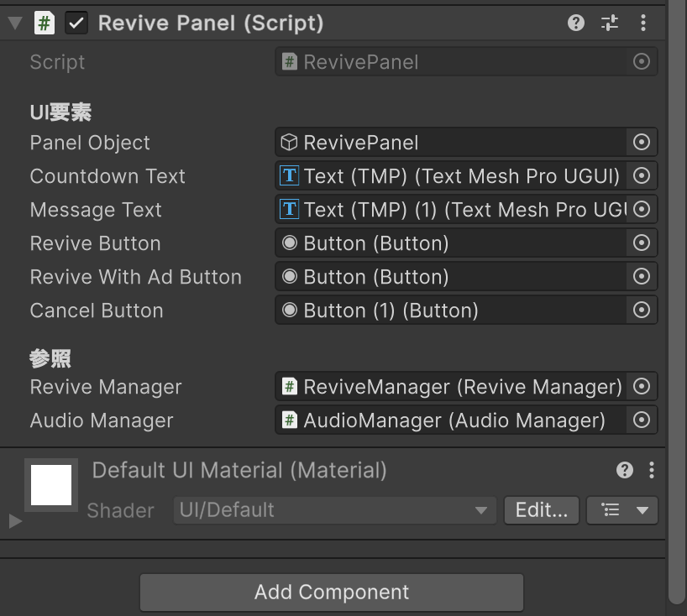This screenshot has height=616, width=687.
Task: Open presets for Revive Panel component
Action: point(610,23)
